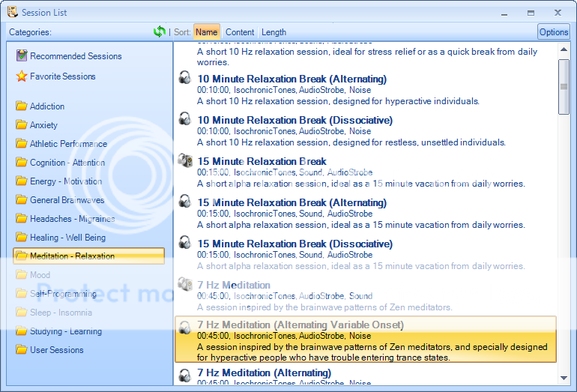Sort sessions by Length

(274, 32)
